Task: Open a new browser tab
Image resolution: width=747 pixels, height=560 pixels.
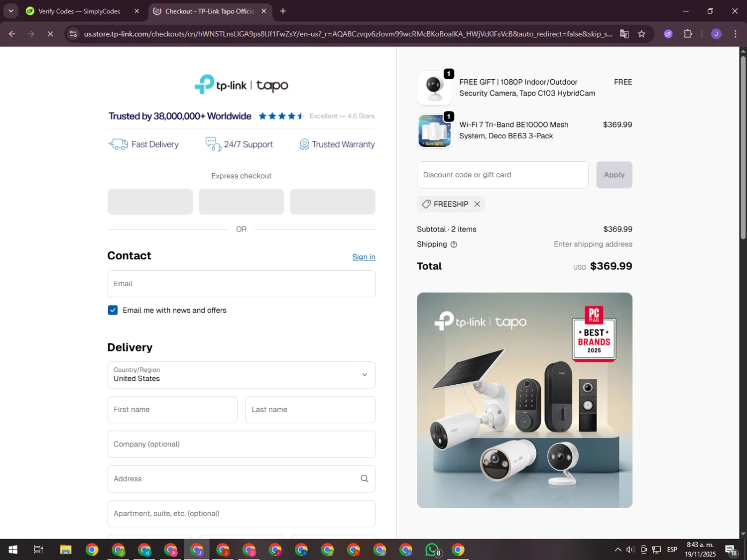Action: pos(283,11)
